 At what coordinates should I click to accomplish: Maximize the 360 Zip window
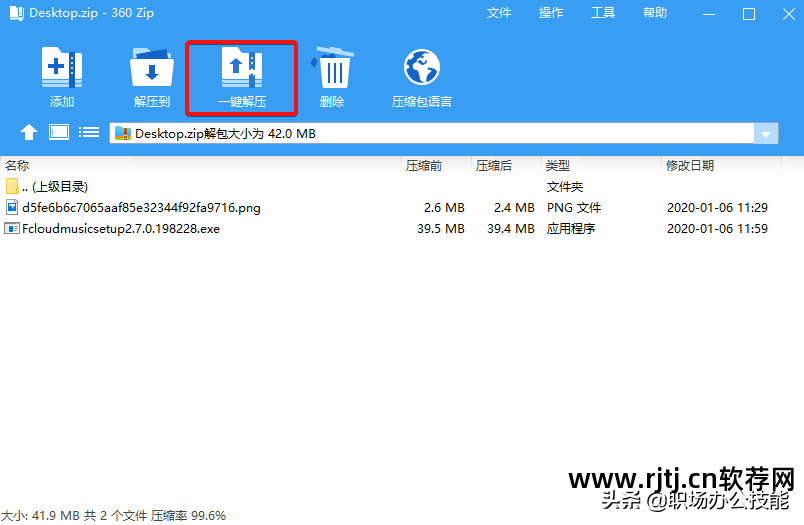(x=749, y=14)
